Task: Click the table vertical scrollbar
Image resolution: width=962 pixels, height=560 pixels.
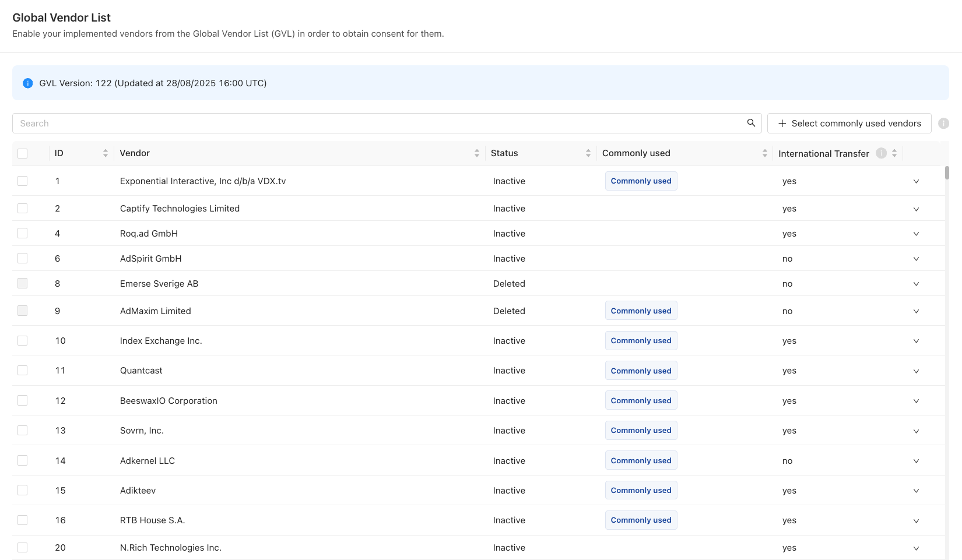Action: (947, 173)
